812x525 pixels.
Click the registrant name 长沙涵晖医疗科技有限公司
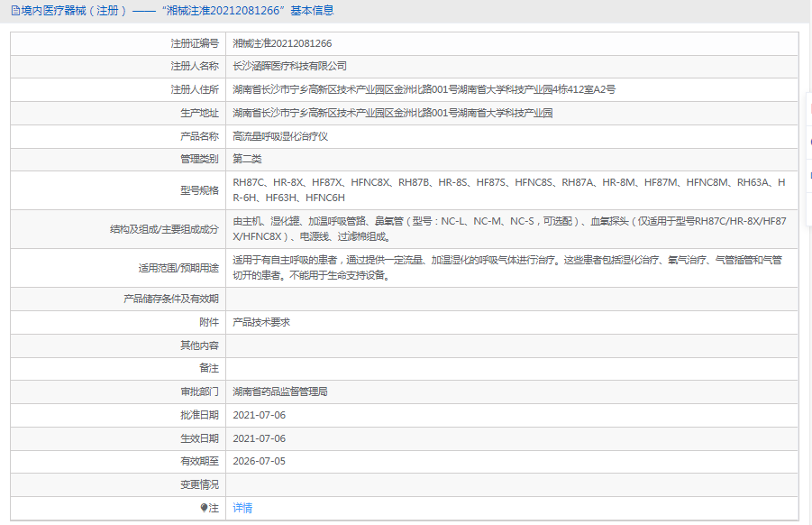coord(289,67)
